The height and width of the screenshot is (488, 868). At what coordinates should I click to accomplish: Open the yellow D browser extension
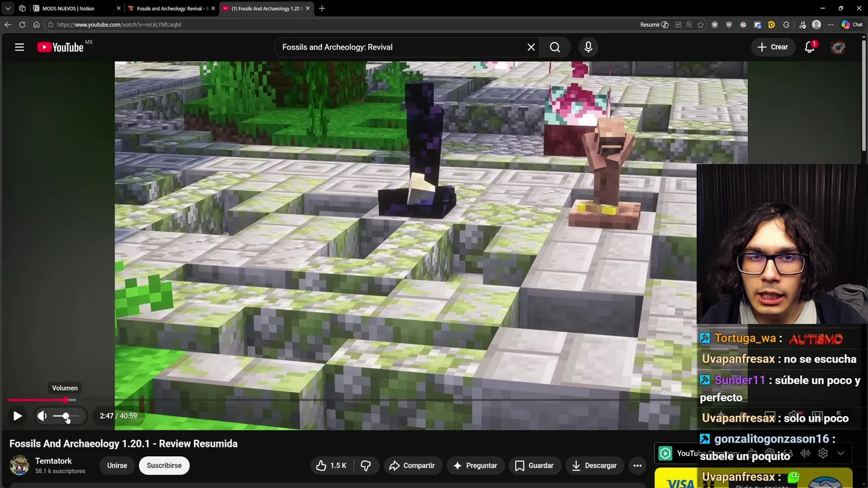pos(771,24)
